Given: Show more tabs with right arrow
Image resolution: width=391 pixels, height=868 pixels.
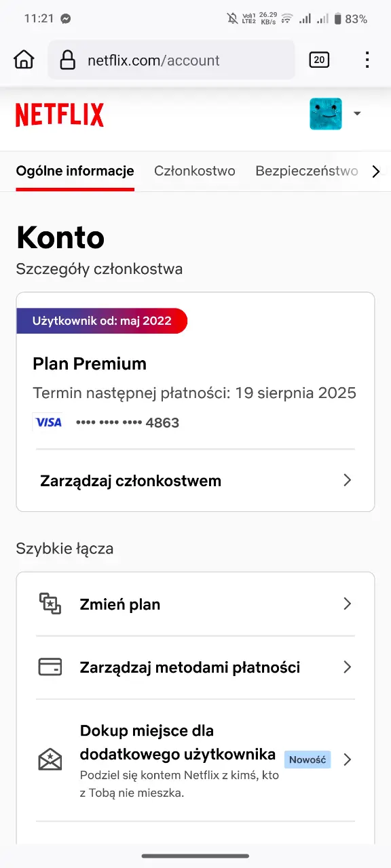Looking at the screenshot, I should pyautogui.click(x=376, y=172).
